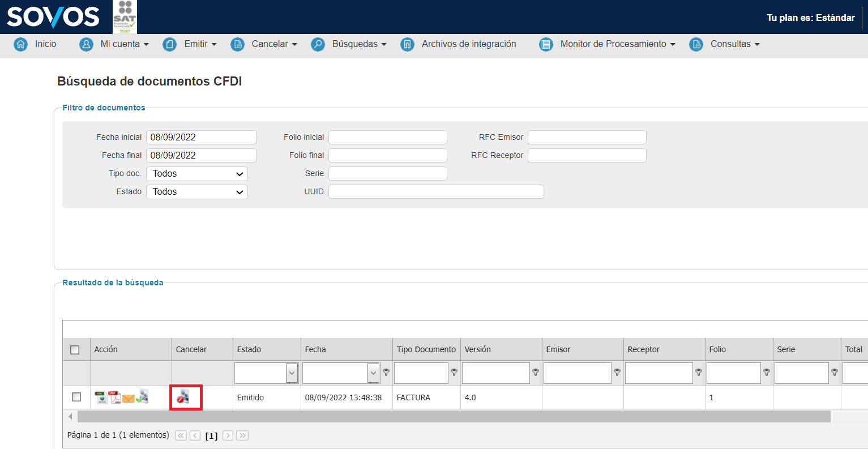Click the SAT certification badge
The image size is (868, 449).
coord(125,17)
